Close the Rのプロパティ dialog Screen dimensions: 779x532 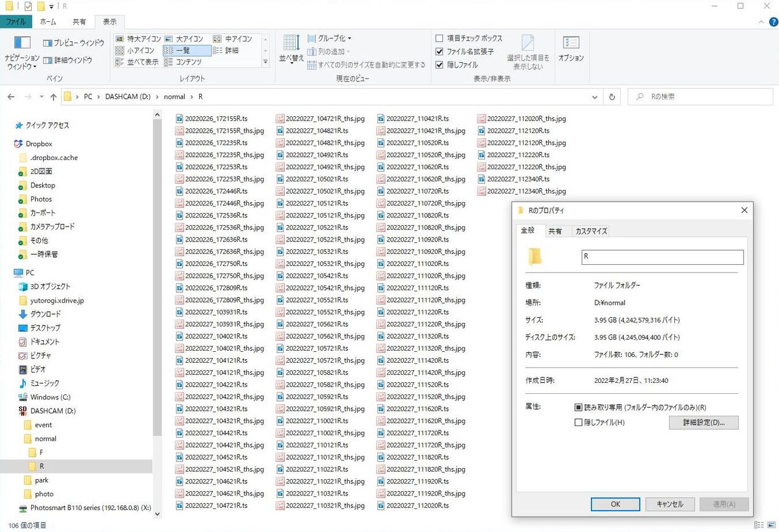[x=744, y=210]
